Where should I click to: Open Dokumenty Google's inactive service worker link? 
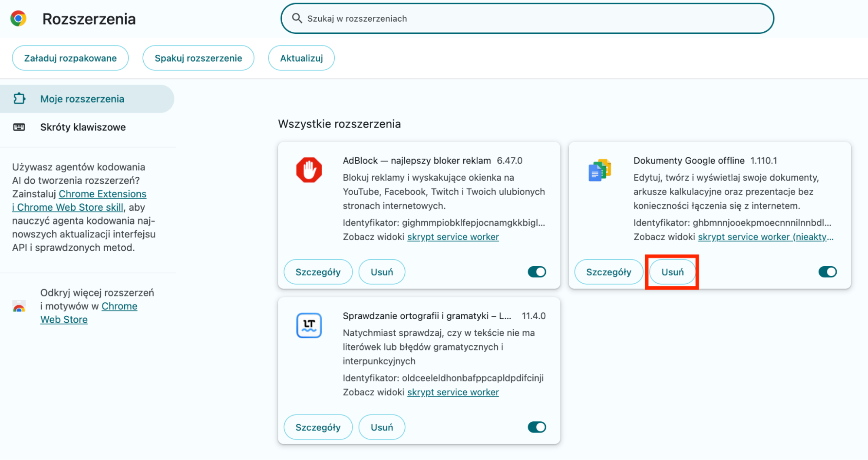click(x=766, y=237)
